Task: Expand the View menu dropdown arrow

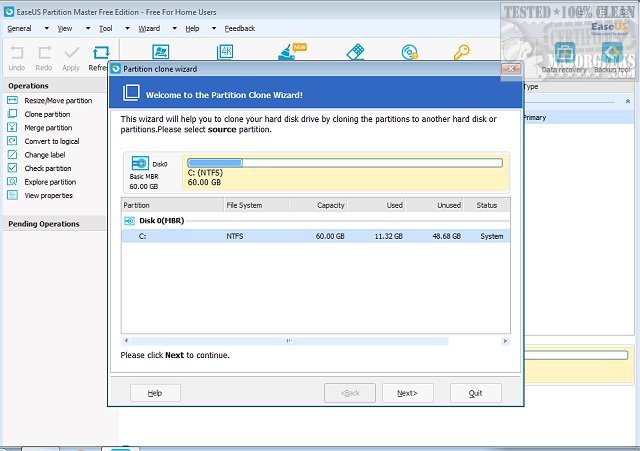Action: point(88,29)
